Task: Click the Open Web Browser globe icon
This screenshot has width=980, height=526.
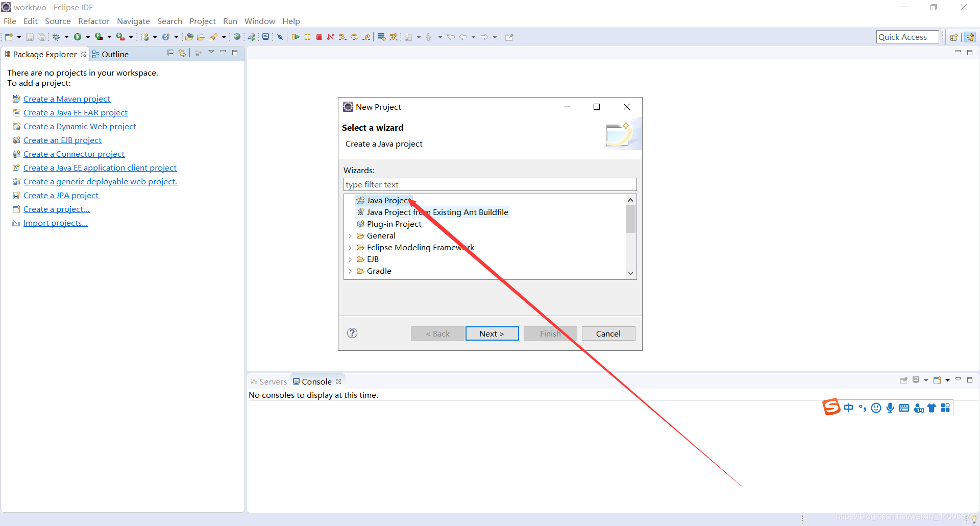Action: 237,37
